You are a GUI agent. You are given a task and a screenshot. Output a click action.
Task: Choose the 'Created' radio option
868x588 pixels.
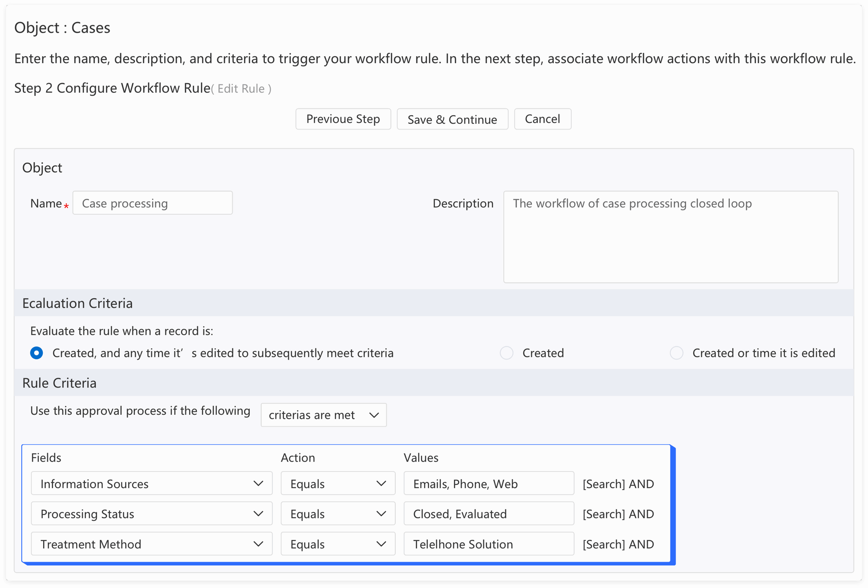(507, 353)
